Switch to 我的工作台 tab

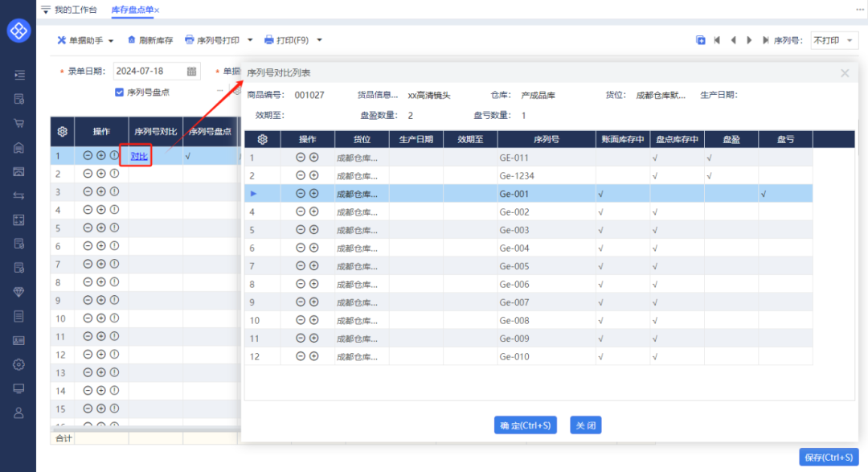click(x=74, y=10)
